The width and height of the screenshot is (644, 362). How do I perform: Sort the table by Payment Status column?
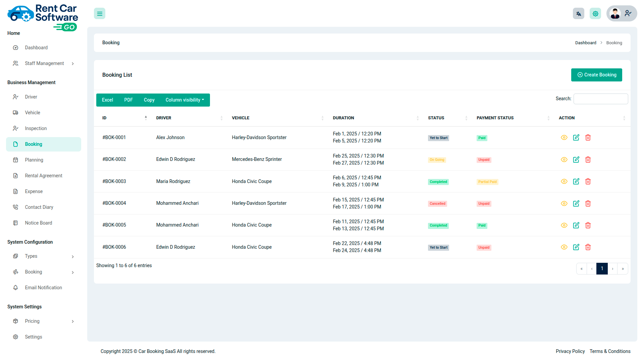click(512, 118)
